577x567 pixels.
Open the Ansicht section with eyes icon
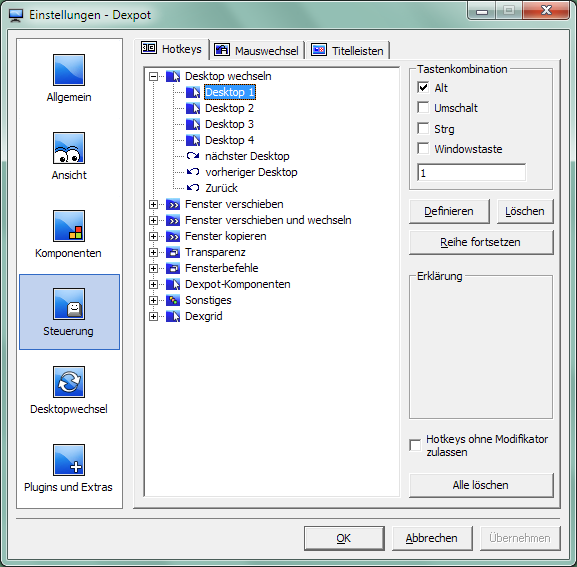[x=69, y=148]
